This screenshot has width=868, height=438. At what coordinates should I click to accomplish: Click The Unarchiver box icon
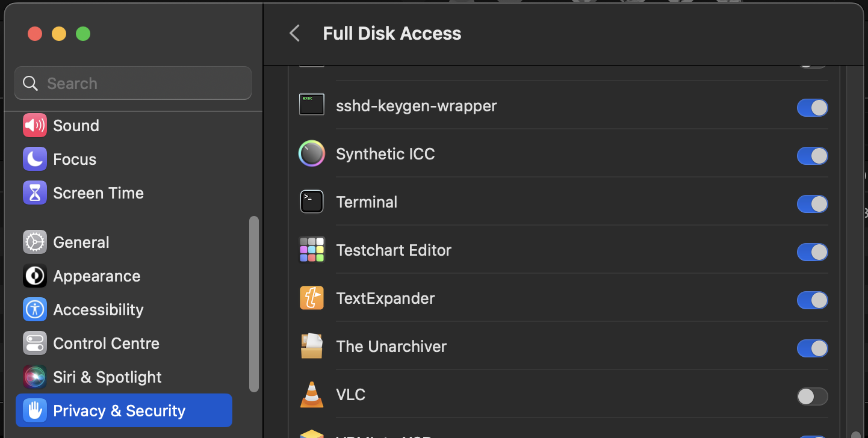point(312,346)
